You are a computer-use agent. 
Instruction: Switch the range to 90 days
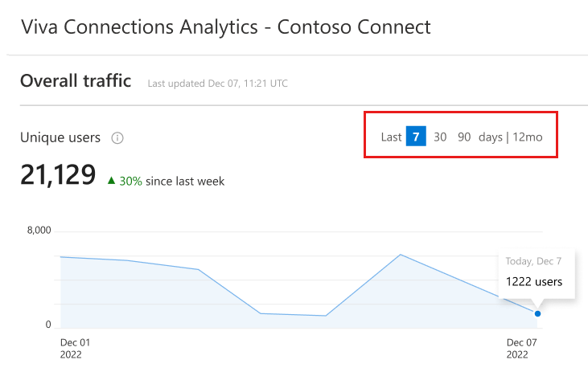click(x=464, y=137)
